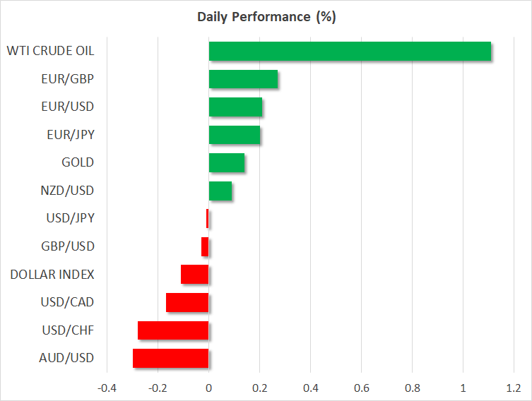Image resolution: width=532 pixels, height=401 pixels.
Task: Click the DOLLAR INDEX red bar
Action: [x=195, y=274]
